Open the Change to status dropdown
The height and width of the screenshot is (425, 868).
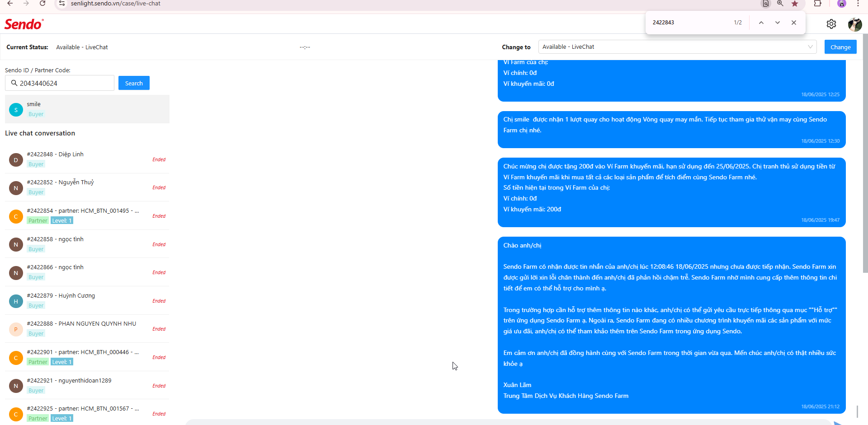pos(677,47)
